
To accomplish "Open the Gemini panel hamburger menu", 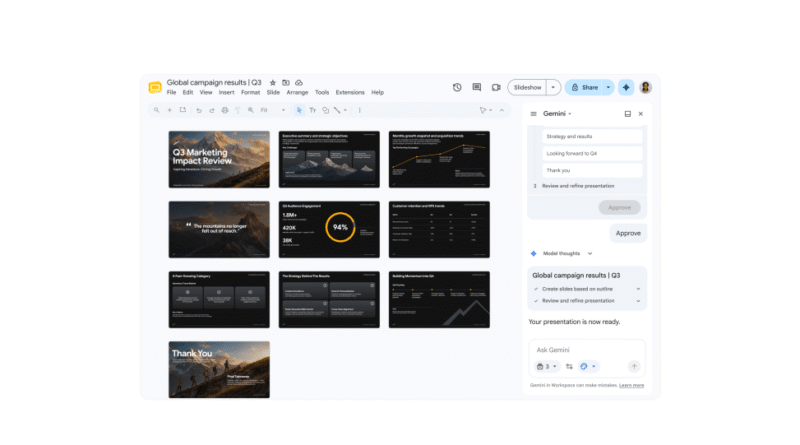I will 534,114.
